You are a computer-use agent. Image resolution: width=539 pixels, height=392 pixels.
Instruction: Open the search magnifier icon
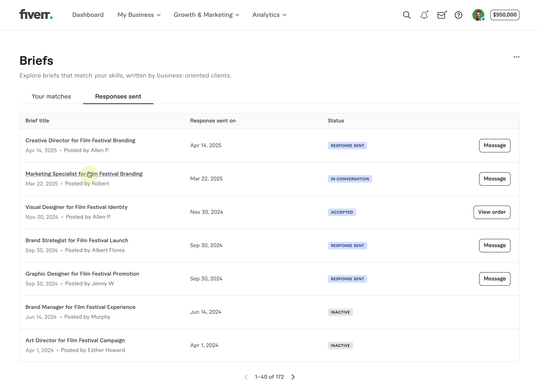[x=407, y=15]
